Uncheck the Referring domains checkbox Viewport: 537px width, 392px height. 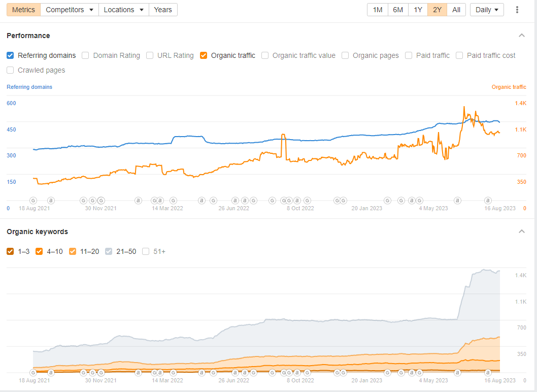click(x=10, y=55)
